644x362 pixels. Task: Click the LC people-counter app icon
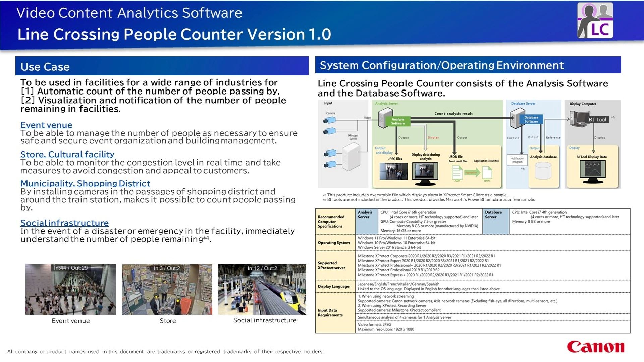click(x=595, y=20)
